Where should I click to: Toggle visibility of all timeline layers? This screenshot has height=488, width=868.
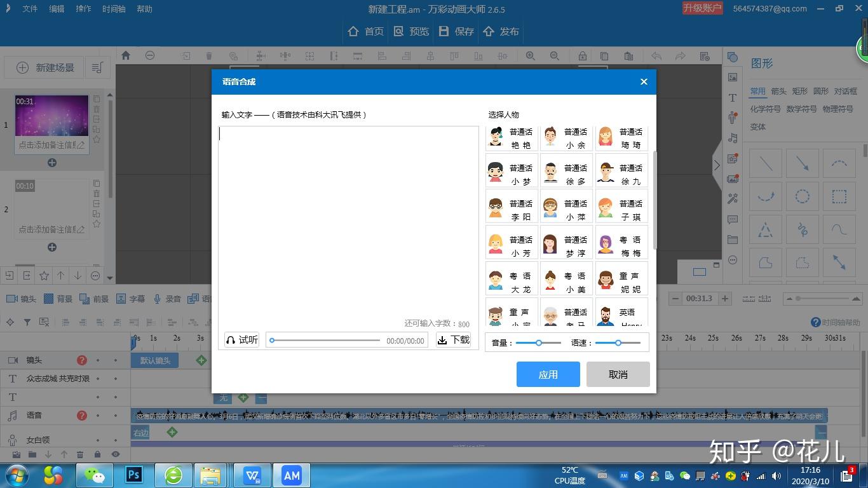116,454
